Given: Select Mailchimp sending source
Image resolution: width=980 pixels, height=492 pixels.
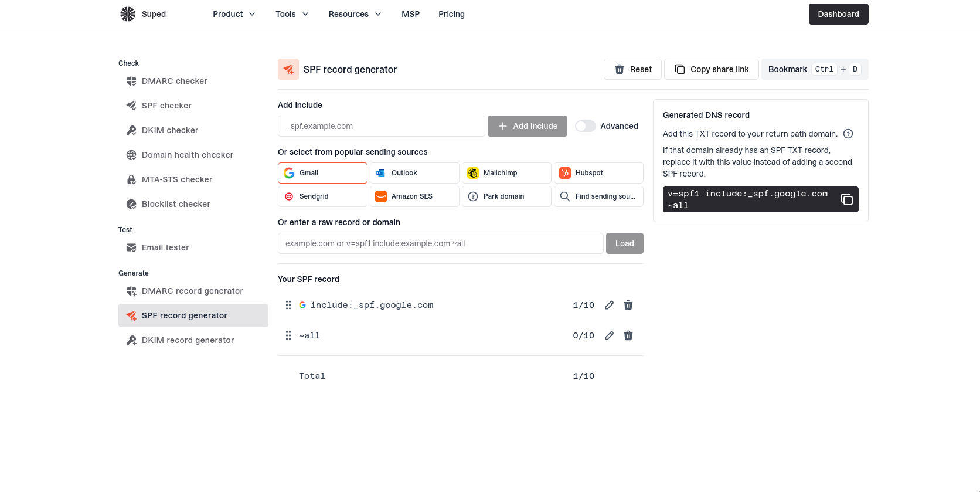Looking at the screenshot, I should tap(506, 173).
